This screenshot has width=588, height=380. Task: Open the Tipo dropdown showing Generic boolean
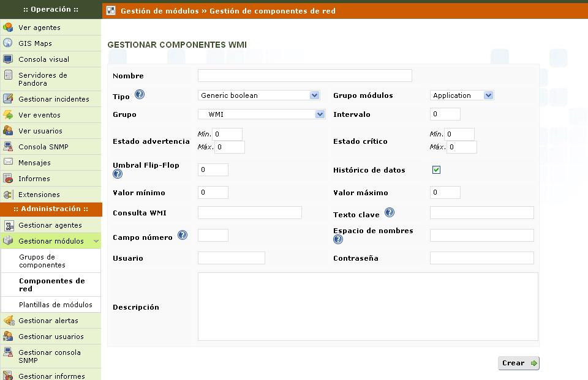coord(258,95)
